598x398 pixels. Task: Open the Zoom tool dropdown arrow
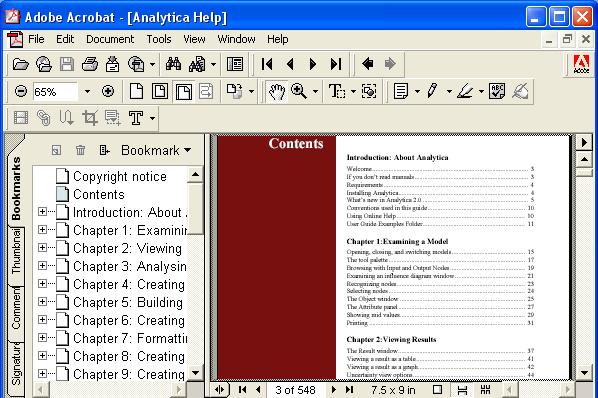coord(315,91)
